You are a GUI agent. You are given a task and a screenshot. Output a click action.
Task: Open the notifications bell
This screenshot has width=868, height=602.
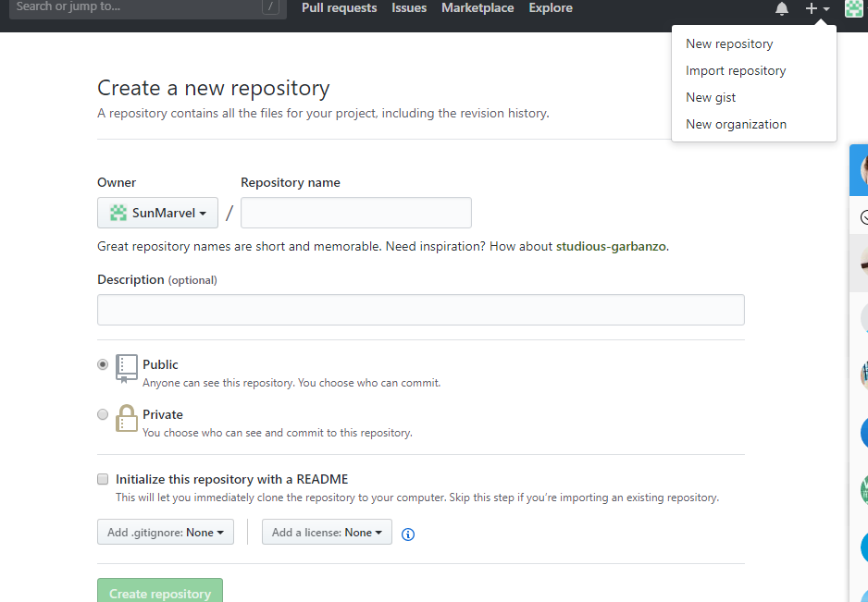click(x=781, y=8)
